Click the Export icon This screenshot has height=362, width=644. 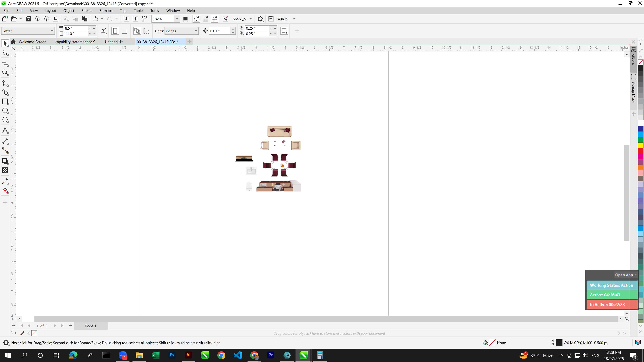(135, 19)
